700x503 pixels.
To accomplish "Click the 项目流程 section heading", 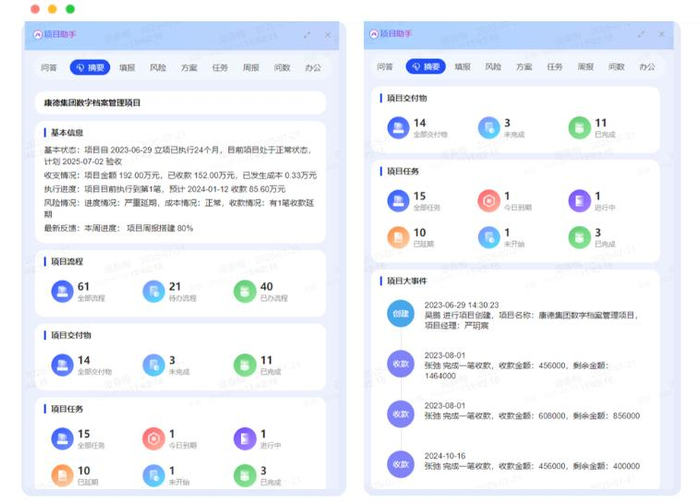I will click(x=67, y=262).
